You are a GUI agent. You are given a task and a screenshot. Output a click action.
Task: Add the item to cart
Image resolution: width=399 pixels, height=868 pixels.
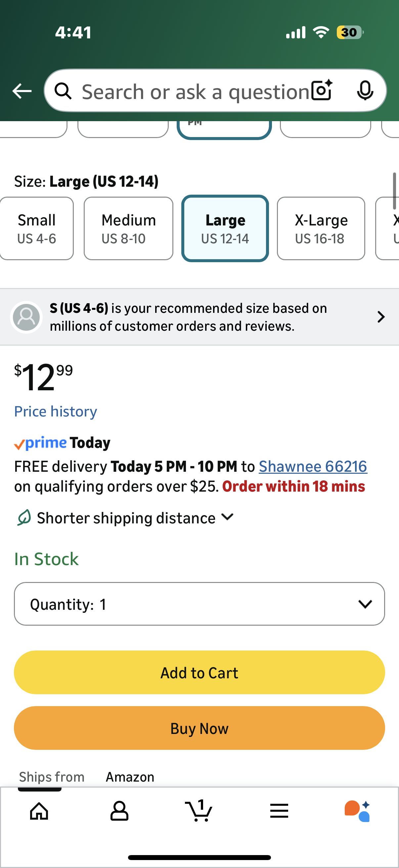[199, 672]
